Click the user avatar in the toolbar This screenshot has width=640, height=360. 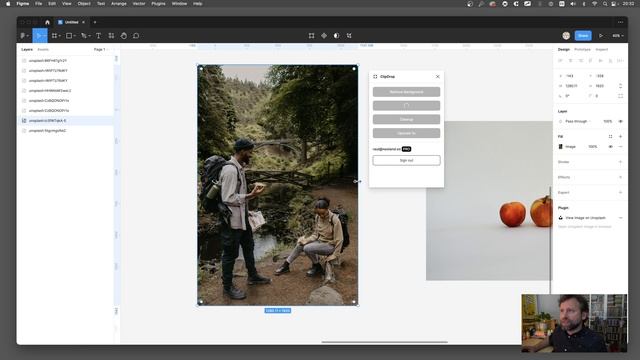(x=566, y=36)
